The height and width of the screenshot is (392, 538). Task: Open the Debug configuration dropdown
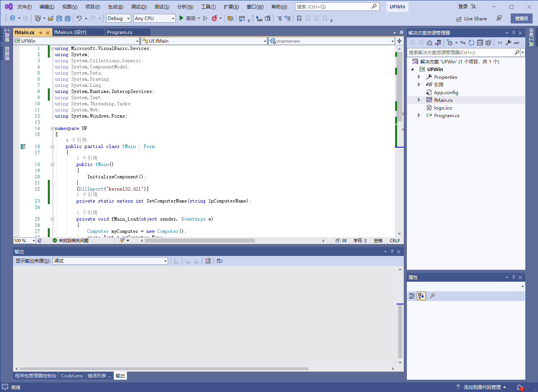(x=118, y=18)
